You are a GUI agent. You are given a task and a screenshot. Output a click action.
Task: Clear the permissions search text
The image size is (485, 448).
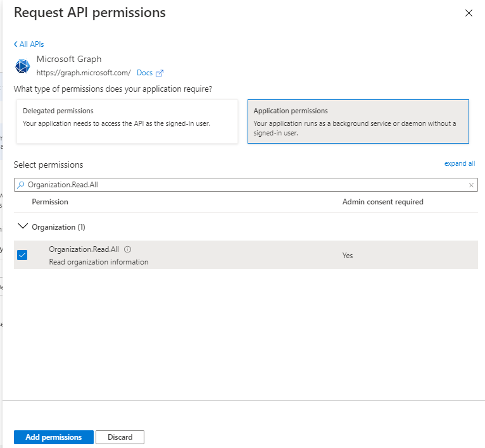click(471, 185)
